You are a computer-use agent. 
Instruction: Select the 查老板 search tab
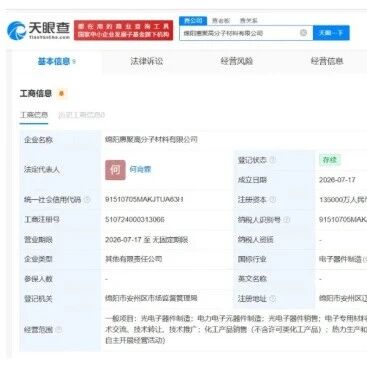pos(221,21)
